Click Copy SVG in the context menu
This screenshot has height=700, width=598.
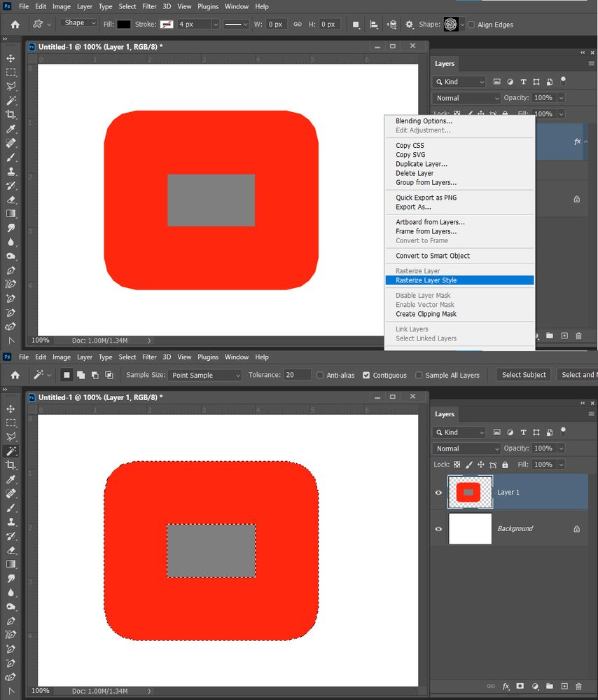(x=410, y=154)
